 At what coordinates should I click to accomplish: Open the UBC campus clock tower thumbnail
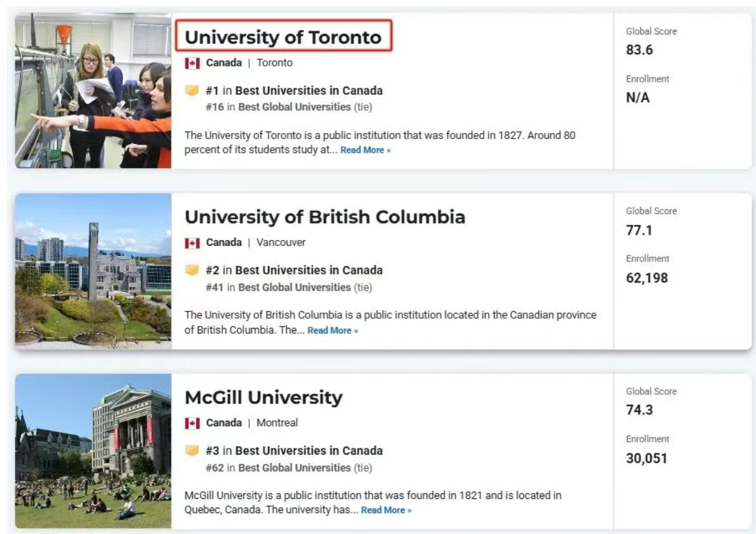click(x=93, y=271)
